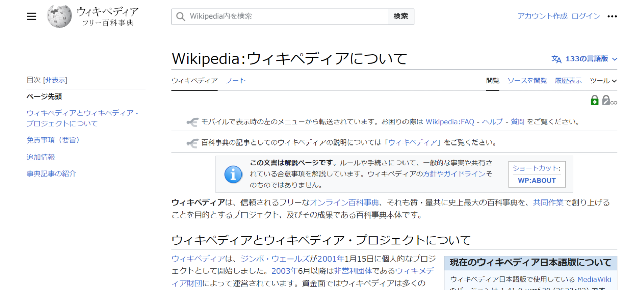644x290 pixels.
Task: Click the ログイン link
Action: click(x=585, y=16)
